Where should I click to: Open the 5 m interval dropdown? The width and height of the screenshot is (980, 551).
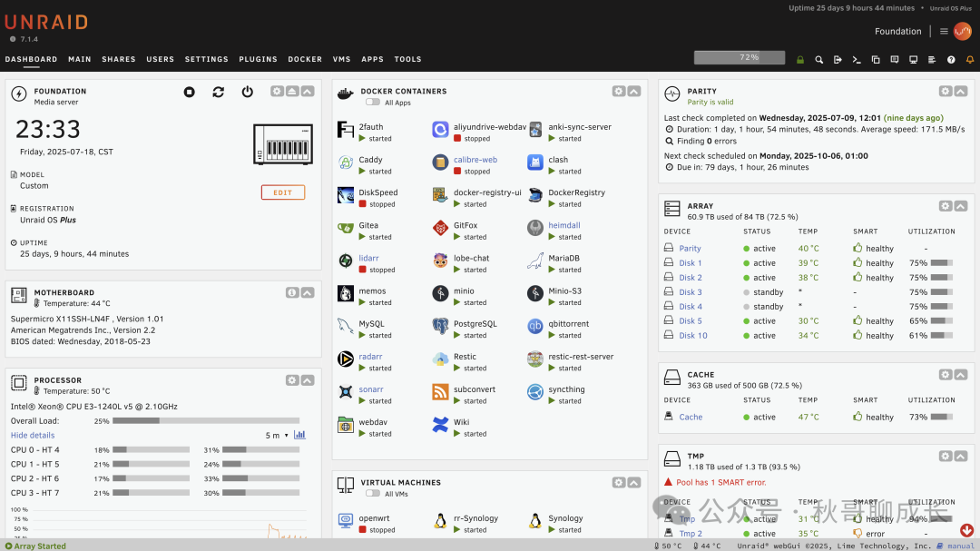click(x=277, y=436)
